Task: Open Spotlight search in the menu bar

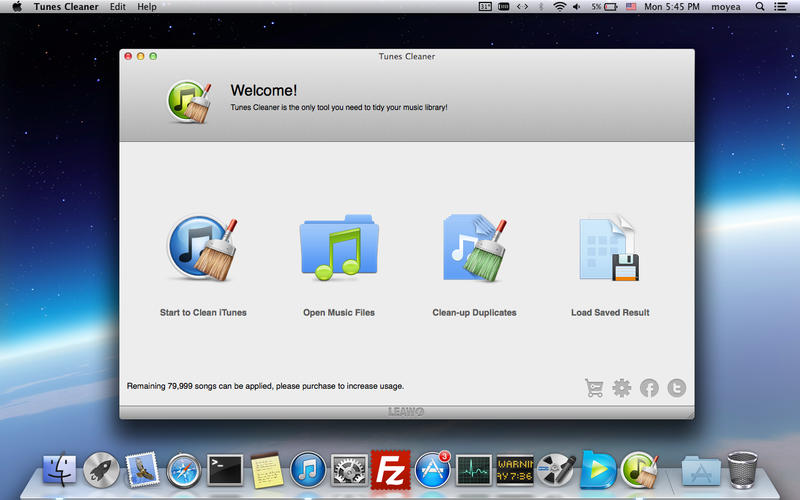Action: (762, 7)
